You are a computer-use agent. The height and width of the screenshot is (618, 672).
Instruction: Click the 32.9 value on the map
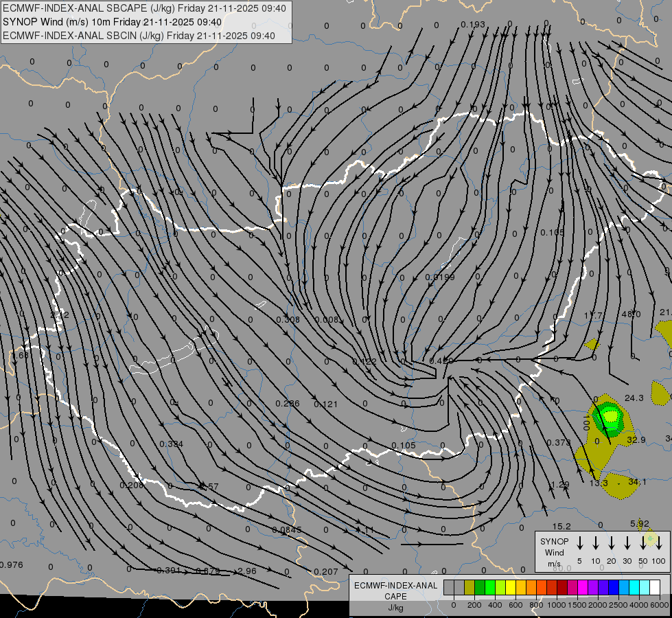636,439
